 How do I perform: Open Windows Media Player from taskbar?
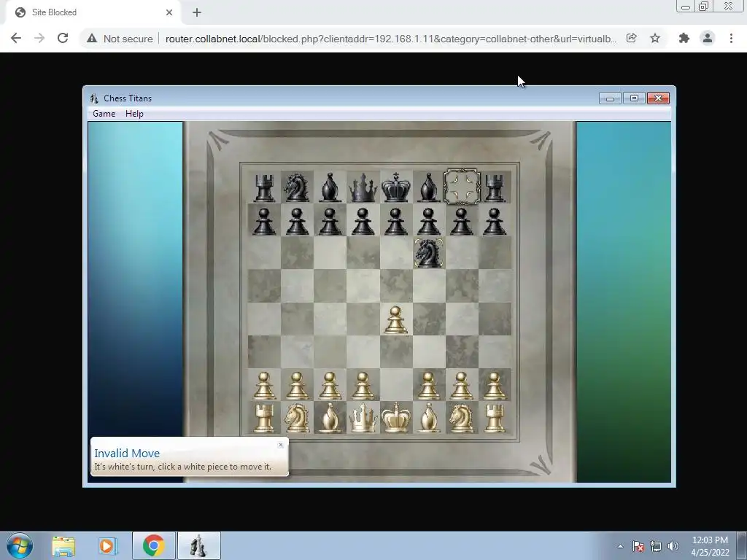tap(108, 545)
